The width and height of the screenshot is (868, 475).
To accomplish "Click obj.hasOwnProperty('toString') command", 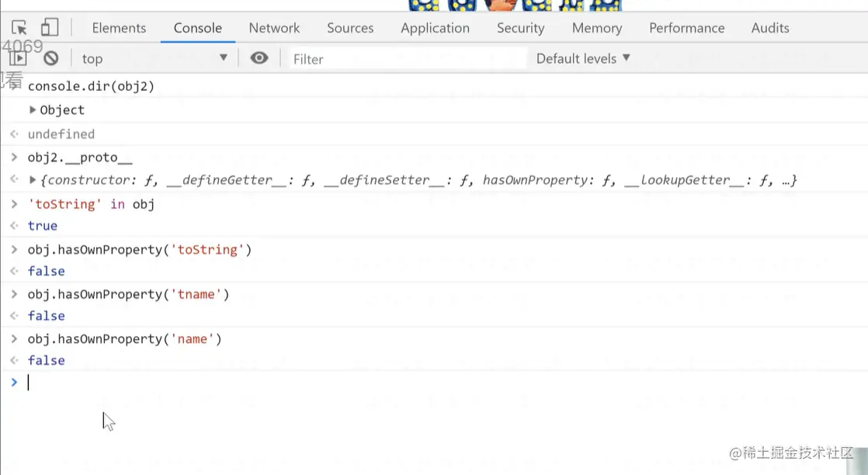I will point(140,250).
